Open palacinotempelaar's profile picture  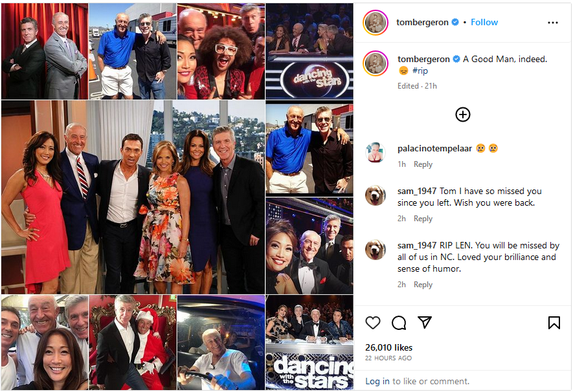click(376, 152)
